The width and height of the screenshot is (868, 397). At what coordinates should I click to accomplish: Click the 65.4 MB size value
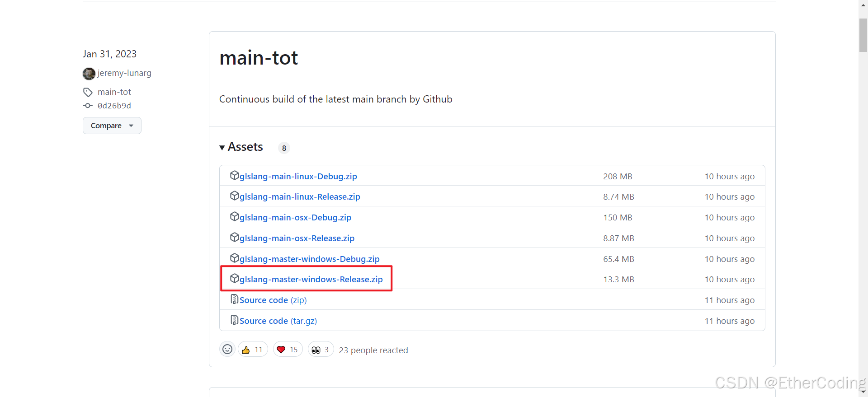[618, 259]
